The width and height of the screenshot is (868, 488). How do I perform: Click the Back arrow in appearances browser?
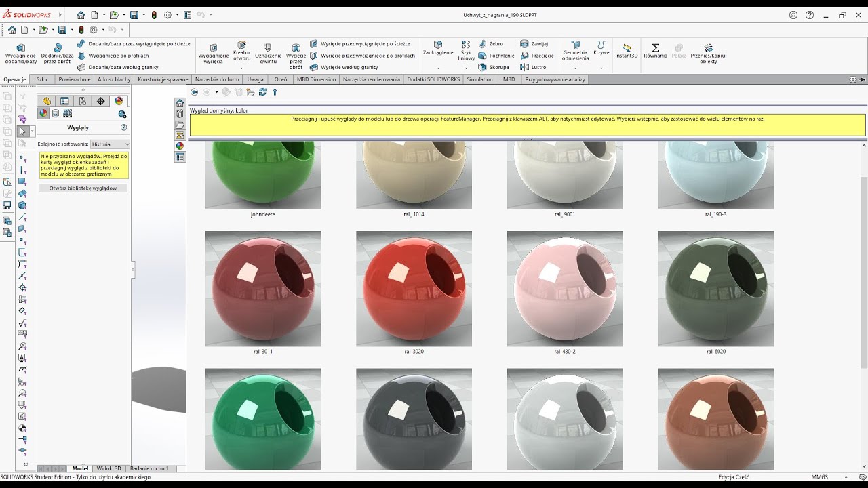tap(195, 92)
